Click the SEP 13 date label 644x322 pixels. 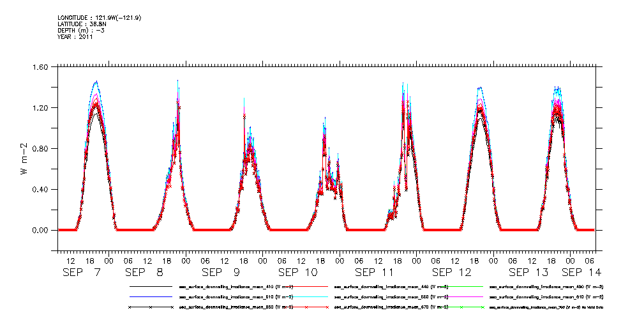528,272
